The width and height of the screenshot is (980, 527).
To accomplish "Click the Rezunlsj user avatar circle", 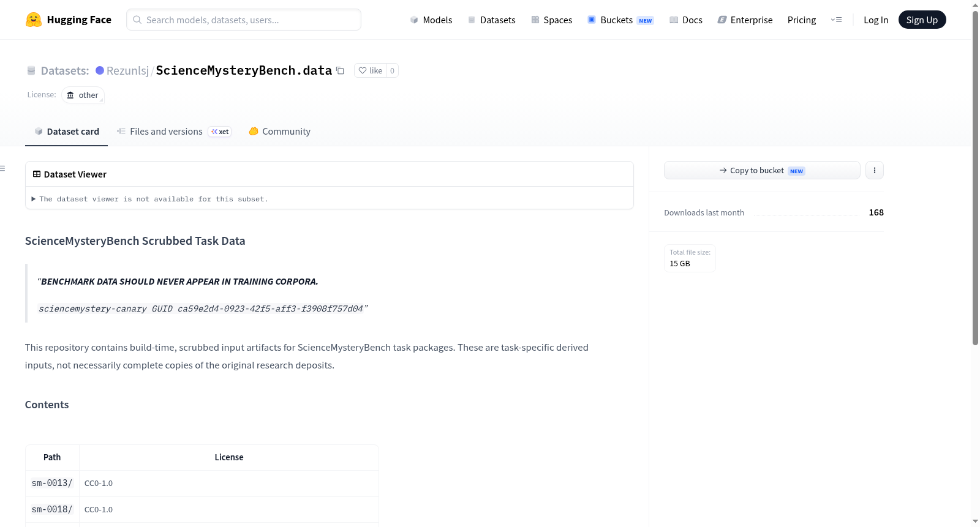I will point(100,70).
